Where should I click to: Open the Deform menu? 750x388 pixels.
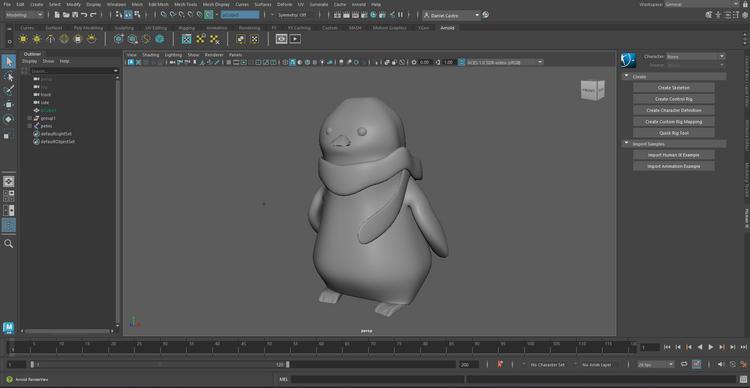[284, 4]
